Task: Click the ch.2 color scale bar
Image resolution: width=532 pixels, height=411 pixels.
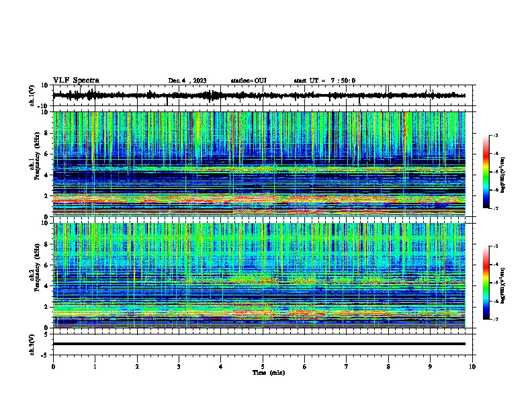Action: (x=486, y=283)
